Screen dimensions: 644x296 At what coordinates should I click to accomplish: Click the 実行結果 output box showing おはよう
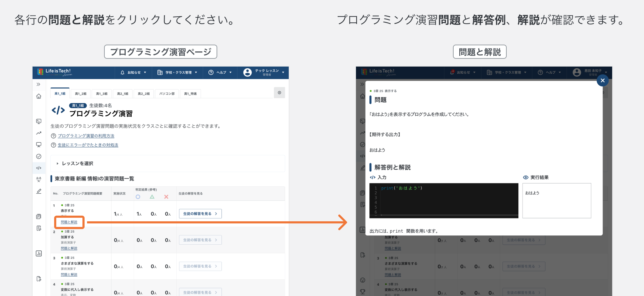(x=557, y=200)
